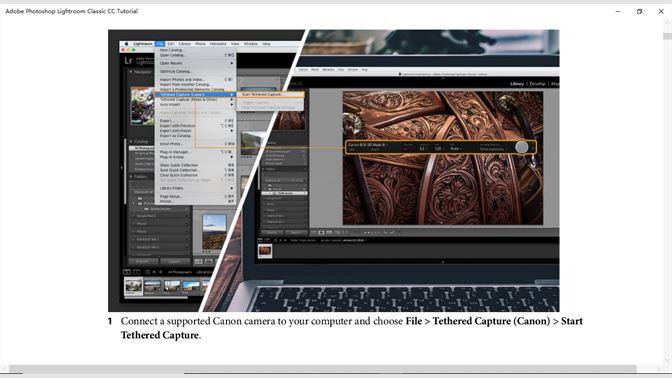
Task: Select highlighted Tethered Capture (Canon) entry in picture
Action: coord(195,94)
